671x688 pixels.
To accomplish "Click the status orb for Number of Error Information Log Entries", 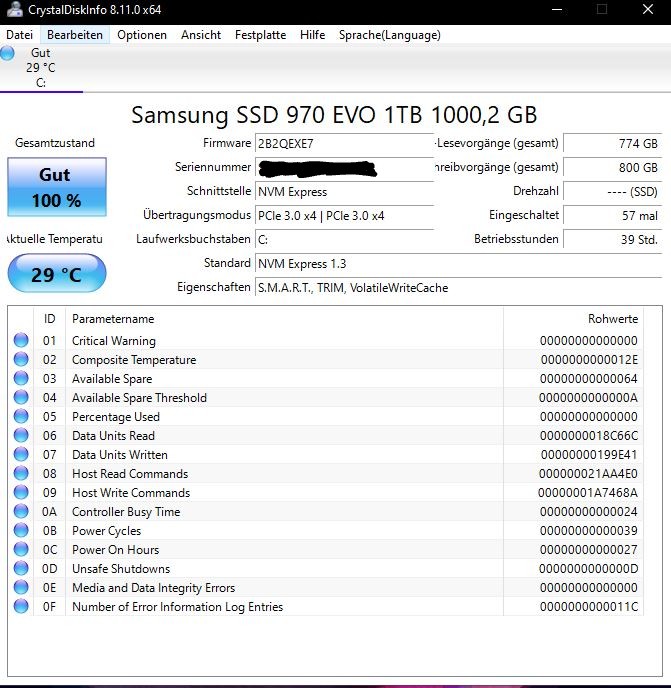I will tap(21, 606).
